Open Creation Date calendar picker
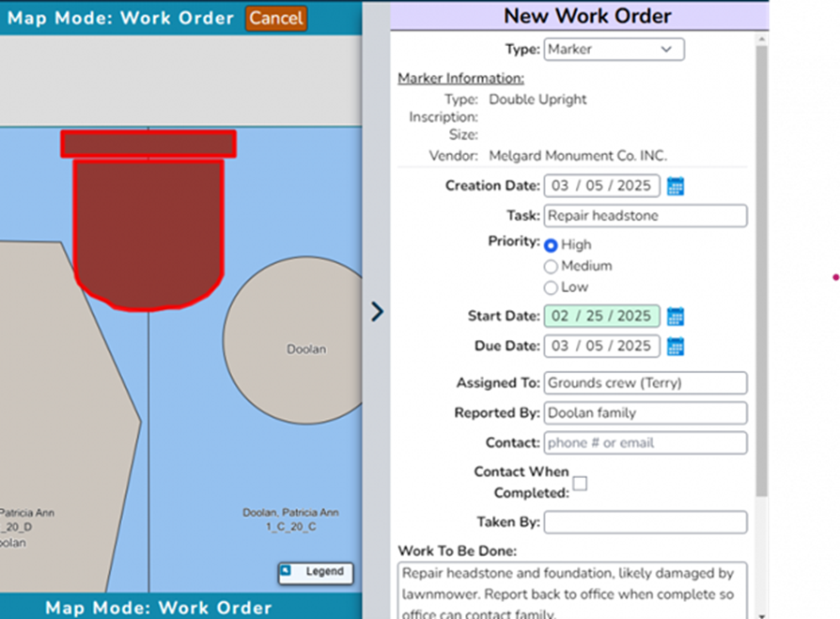This screenshot has height=619, width=840. tap(675, 186)
